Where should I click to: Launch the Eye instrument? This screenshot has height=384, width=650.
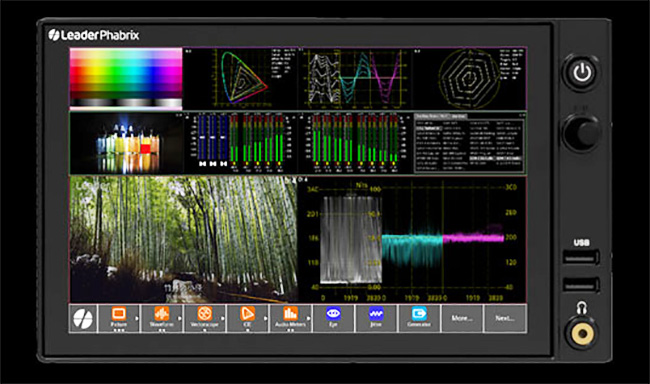point(333,318)
